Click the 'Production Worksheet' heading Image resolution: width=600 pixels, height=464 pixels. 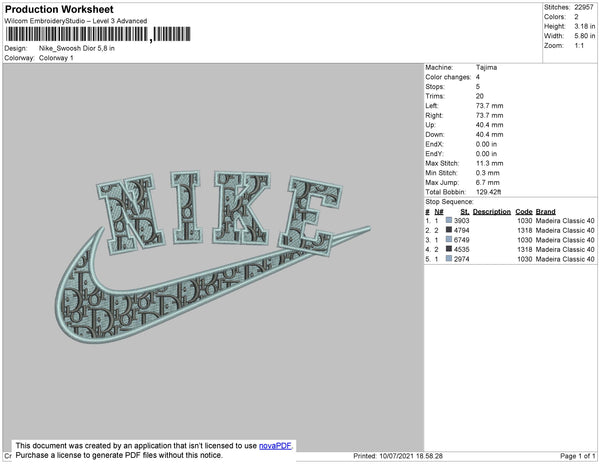tap(59, 10)
